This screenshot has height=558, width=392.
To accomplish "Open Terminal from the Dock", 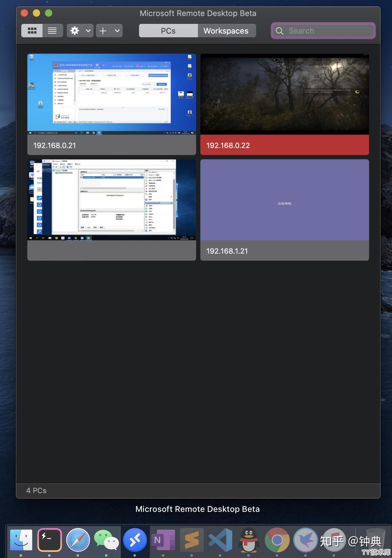I will point(49,540).
